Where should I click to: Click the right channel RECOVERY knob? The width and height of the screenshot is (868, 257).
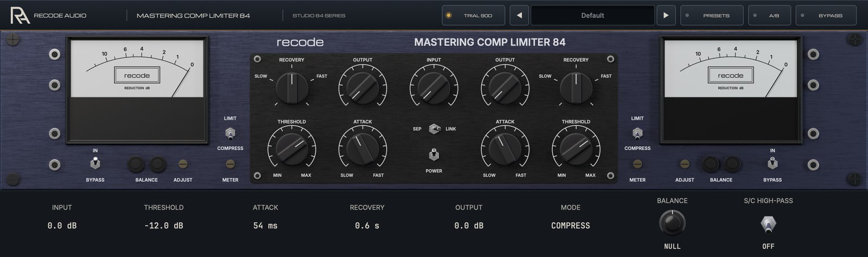pos(576,88)
